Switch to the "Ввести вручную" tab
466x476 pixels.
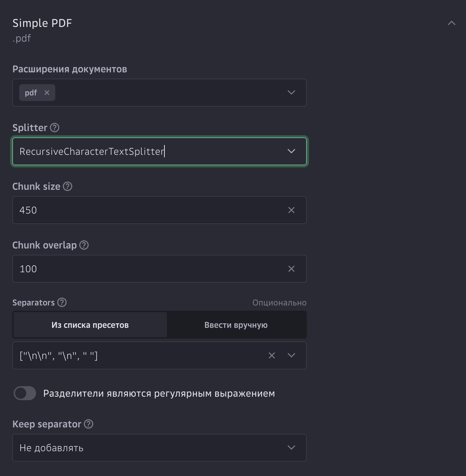(x=236, y=325)
